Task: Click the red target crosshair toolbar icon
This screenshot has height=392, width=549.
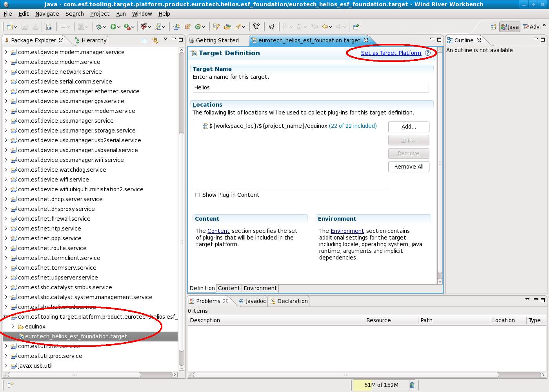Action: 144,27
